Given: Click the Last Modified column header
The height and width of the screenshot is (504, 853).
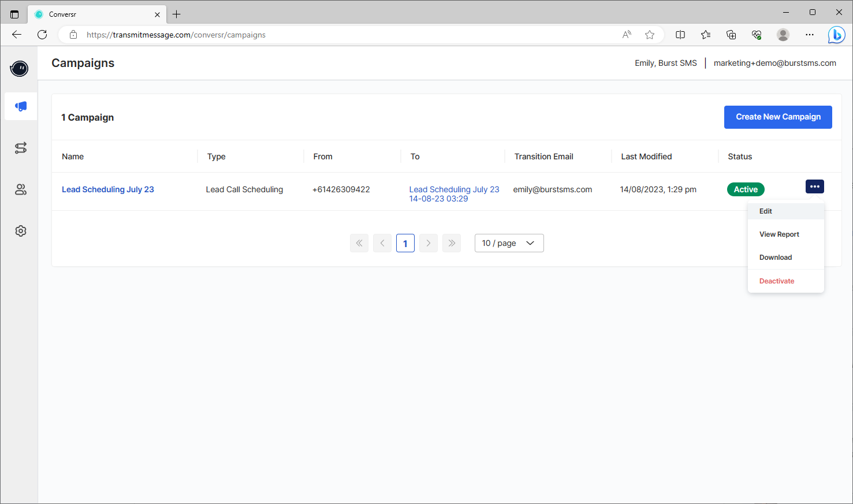Looking at the screenshot, I should tap(646, 156).
